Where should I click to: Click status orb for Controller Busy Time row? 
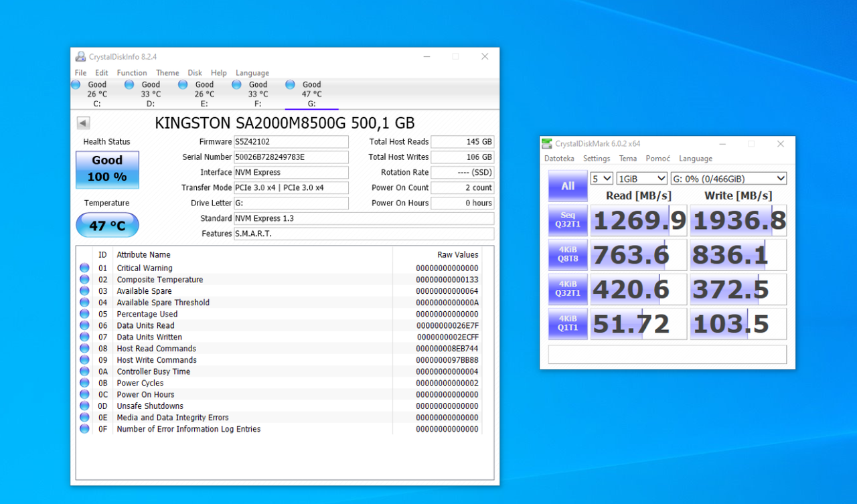pos(84,371)
